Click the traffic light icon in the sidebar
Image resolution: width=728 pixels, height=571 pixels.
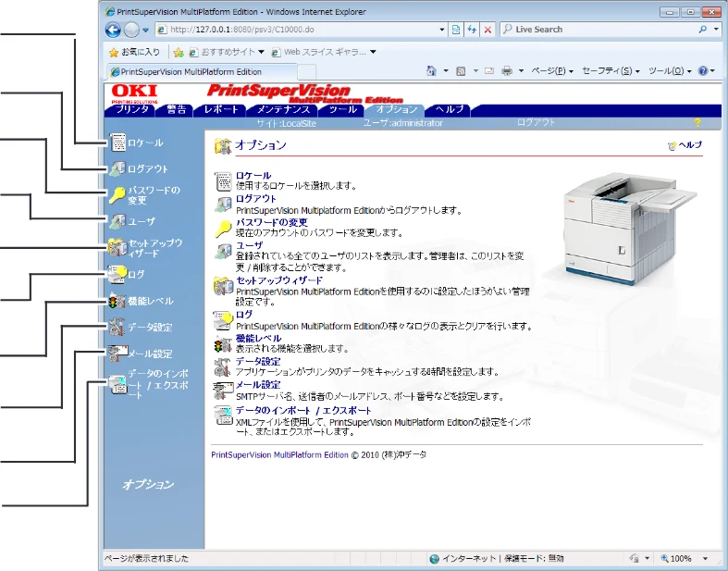click(117, 301)
